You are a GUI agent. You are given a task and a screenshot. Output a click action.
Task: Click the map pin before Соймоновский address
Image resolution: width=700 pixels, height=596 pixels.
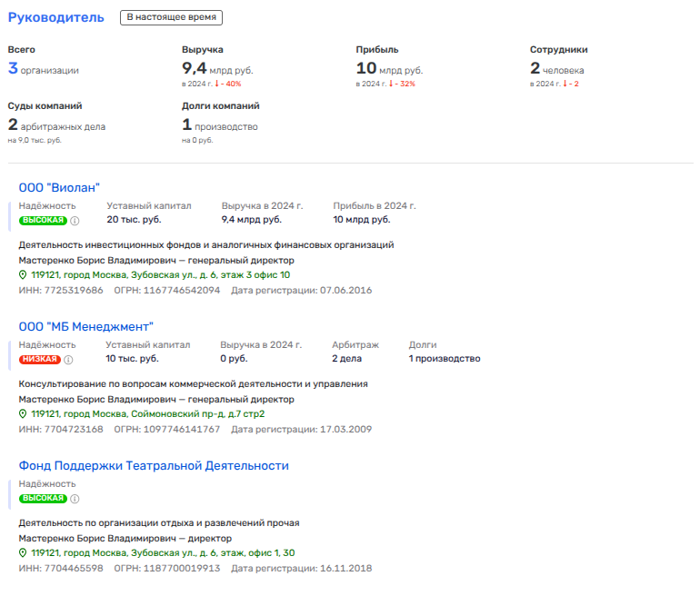24,413
